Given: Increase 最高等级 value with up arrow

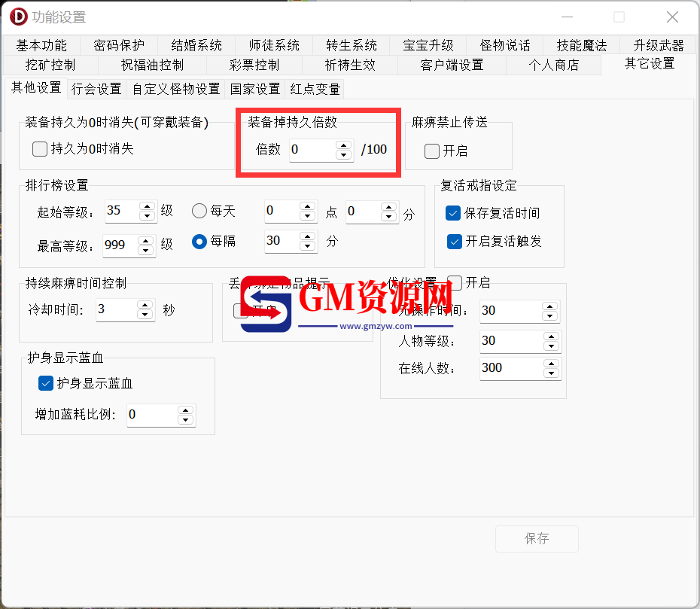Looking at the screenshot, I should tap(146, 241).
